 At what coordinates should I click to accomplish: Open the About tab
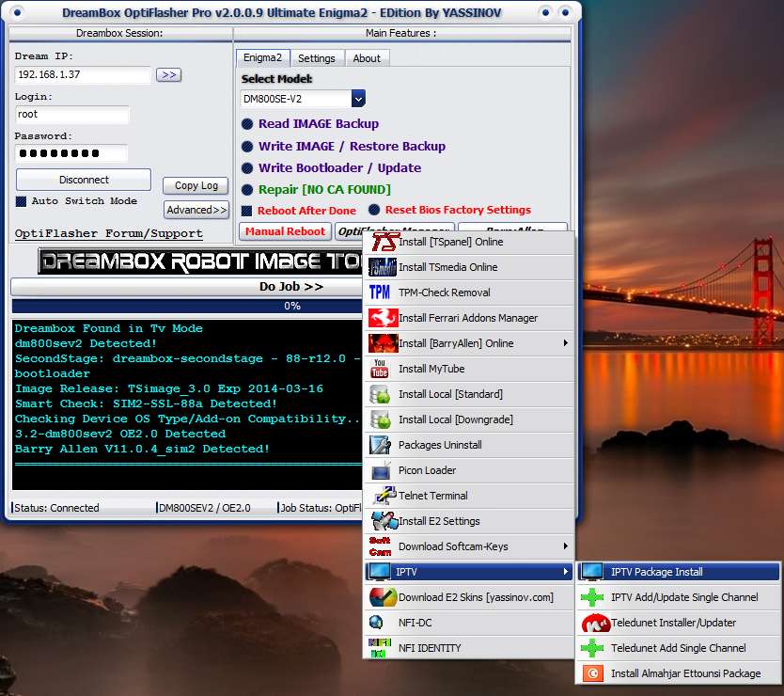click(x=367, y=58)
